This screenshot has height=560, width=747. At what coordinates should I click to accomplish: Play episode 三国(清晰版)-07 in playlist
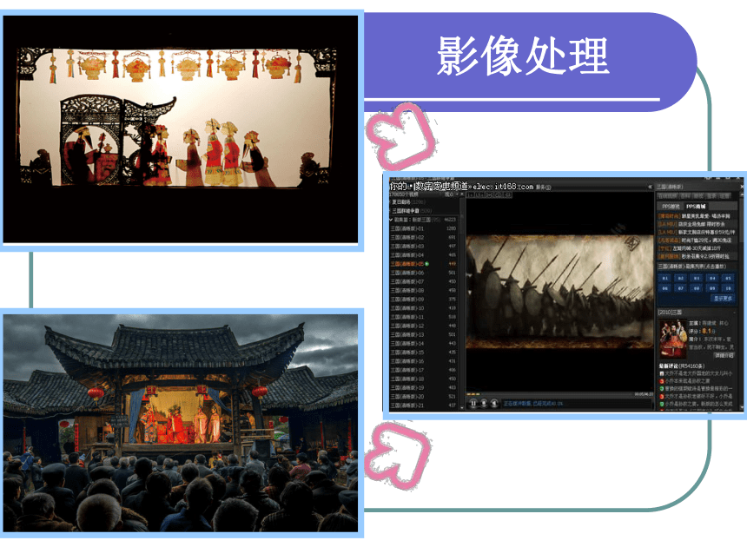(x=424, y=281)
